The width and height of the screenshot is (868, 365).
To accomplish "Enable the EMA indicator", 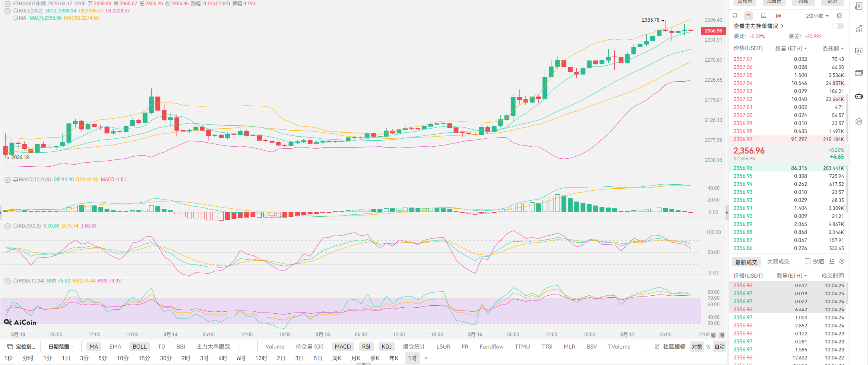I will (115, 347).
